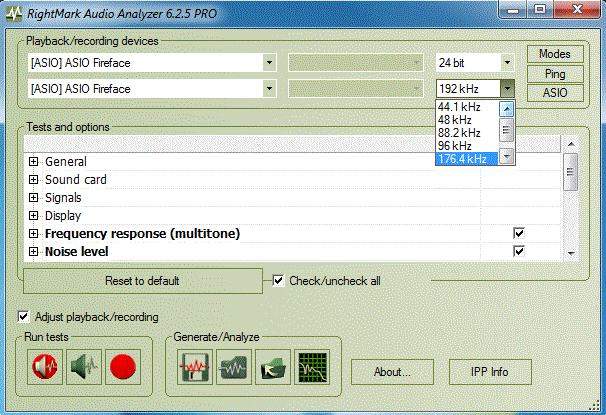This screenshot has height=415, width=606.
Task: Expand the General options tree node
Action: [34, 162]
